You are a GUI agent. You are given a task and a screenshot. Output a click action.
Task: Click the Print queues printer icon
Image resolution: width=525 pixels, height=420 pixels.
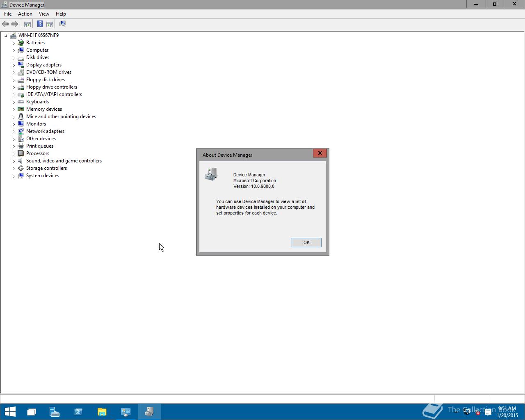pos(21,146)
